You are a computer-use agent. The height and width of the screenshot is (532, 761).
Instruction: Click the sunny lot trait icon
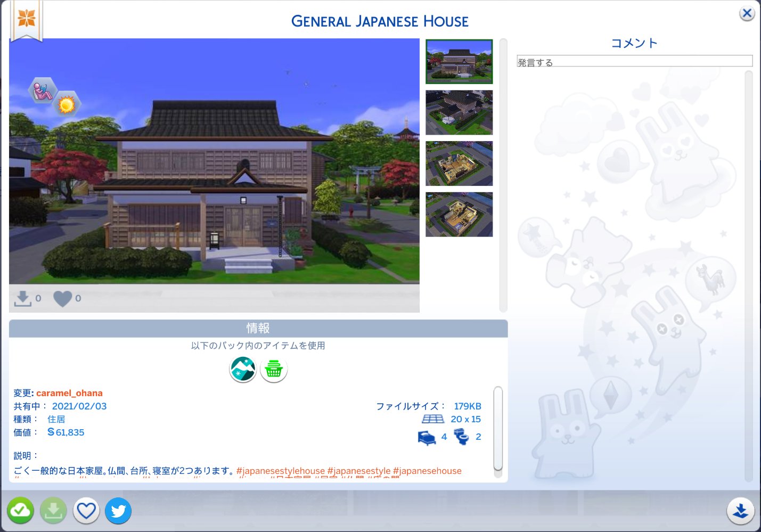(x=67, y=104)
